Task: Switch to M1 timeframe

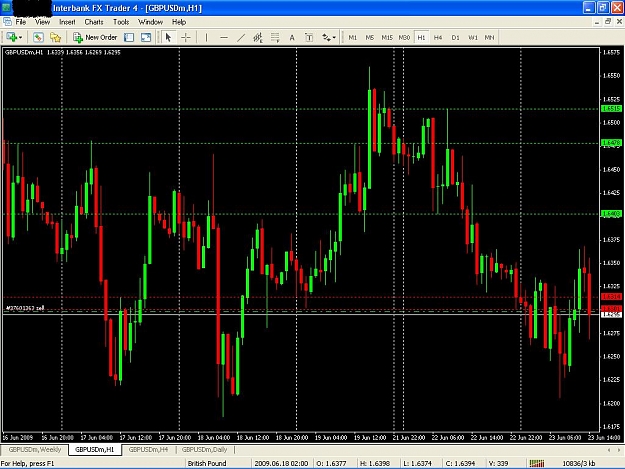Action: (x=353, y=37)
